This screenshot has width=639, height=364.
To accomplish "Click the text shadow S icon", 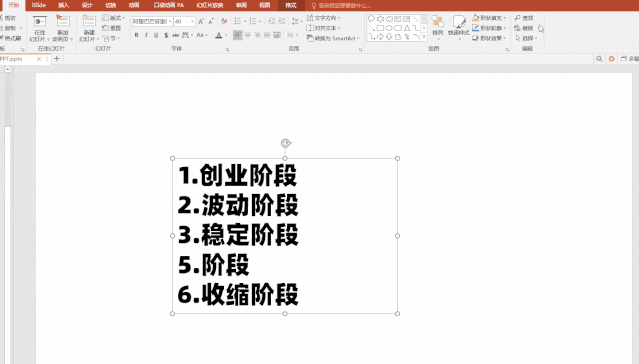I will [x=166, y=35].
